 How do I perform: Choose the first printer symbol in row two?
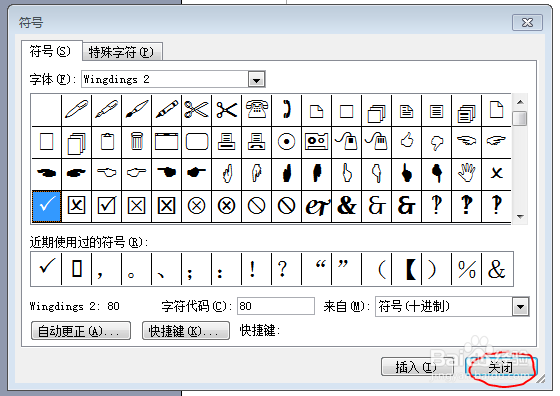tap(226, 142)
